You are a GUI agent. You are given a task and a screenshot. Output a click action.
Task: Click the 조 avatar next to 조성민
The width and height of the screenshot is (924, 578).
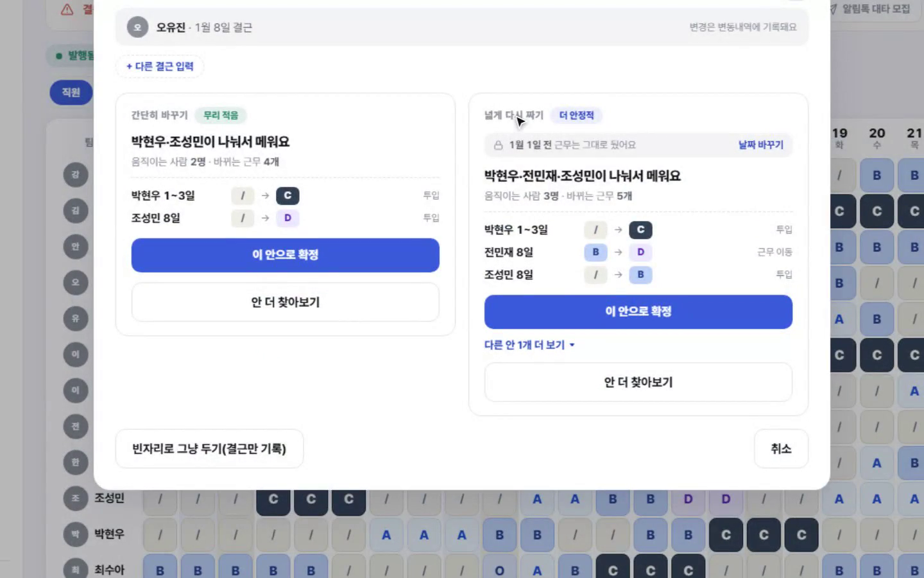pyautogui.click(x=75, y=498)
